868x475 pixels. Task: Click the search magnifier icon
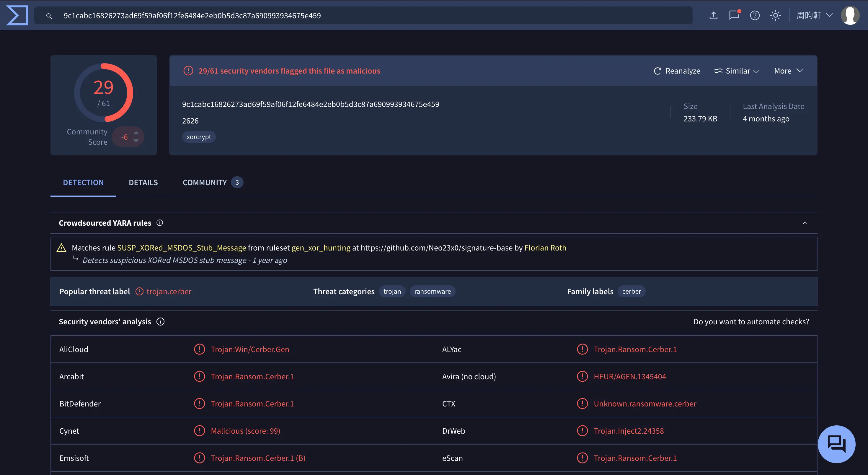(x=49, y=16)
